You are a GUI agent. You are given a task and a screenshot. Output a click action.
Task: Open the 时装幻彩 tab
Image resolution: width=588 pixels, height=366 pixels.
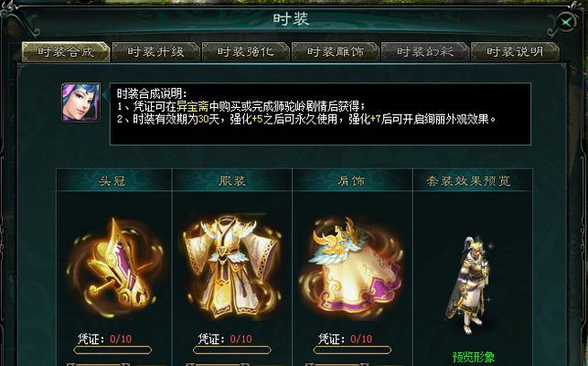[x=425, y=51]
